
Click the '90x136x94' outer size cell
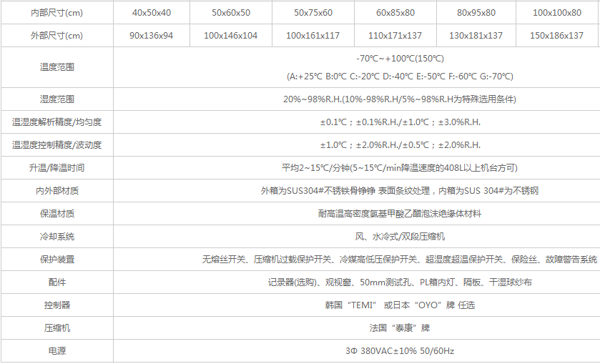151,36
